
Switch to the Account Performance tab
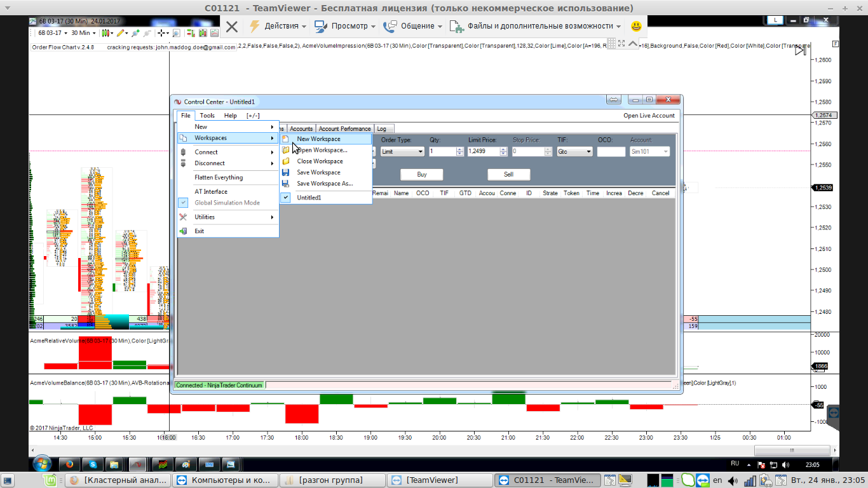(x=344, y=128)
